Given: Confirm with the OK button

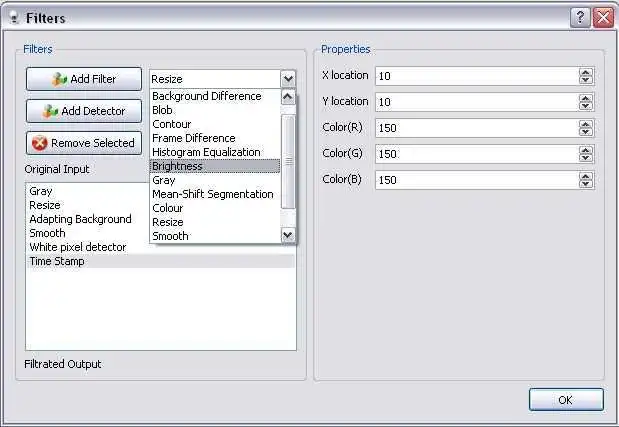Looking at the screenshot, I should tap(566, 400).
